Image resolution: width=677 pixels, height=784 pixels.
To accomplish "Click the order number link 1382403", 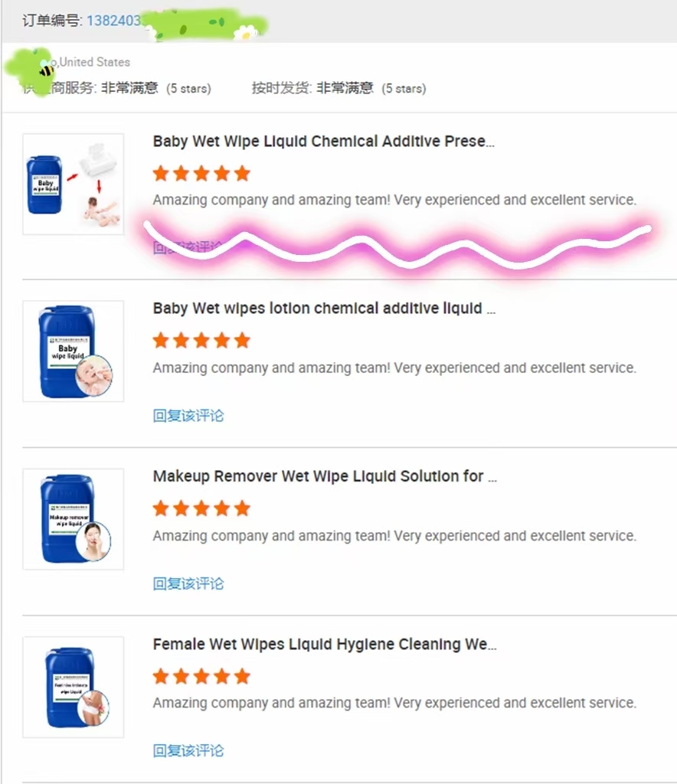I will coord(114,21).
